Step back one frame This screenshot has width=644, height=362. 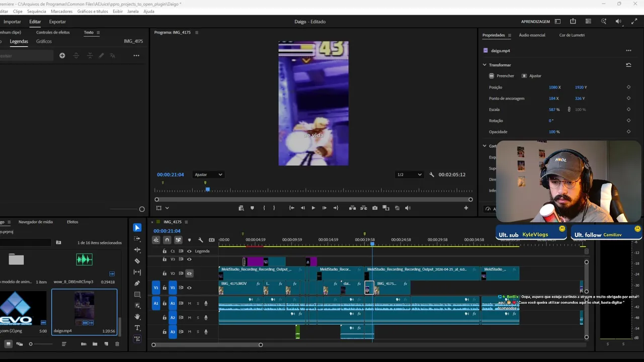point(302,208)
